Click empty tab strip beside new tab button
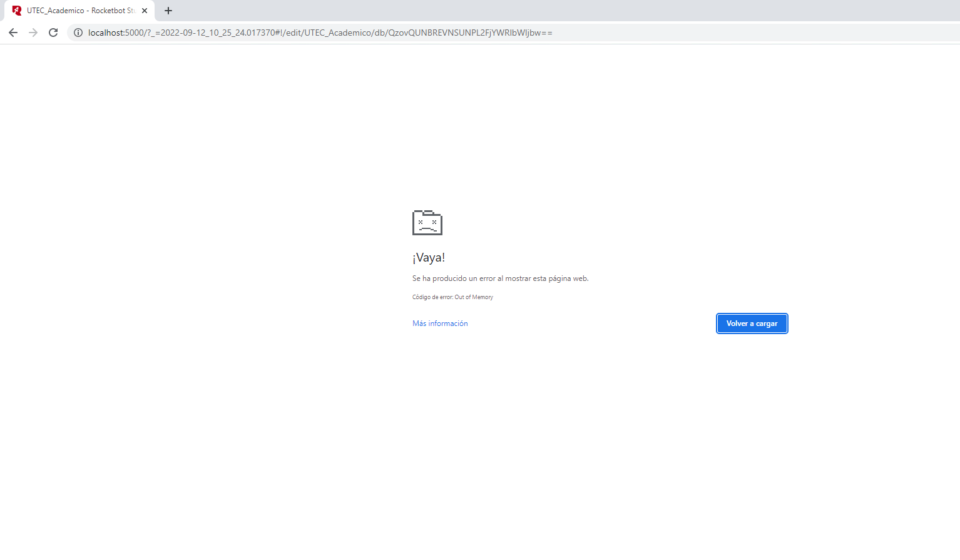Viewport: 960px width, 560px height. click(501, 11)
